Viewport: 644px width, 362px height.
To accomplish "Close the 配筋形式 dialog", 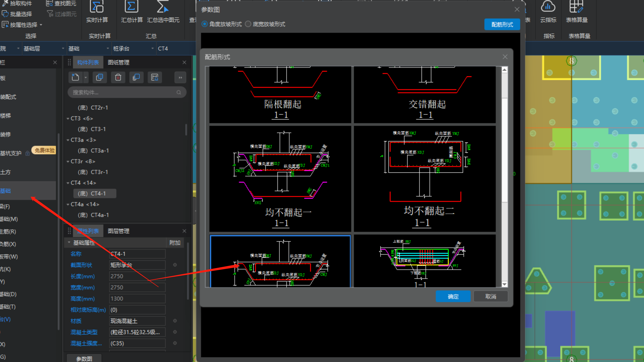I will click(x=505, y=57).
